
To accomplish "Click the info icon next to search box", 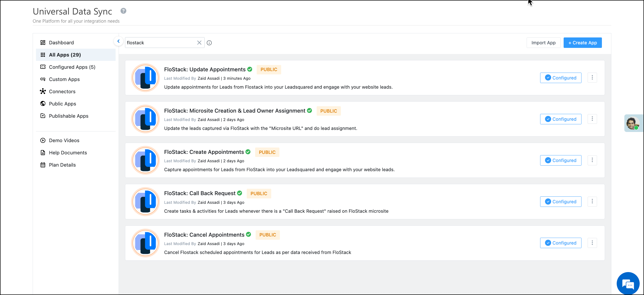I will pyautogui.click(x=209, y=43).
